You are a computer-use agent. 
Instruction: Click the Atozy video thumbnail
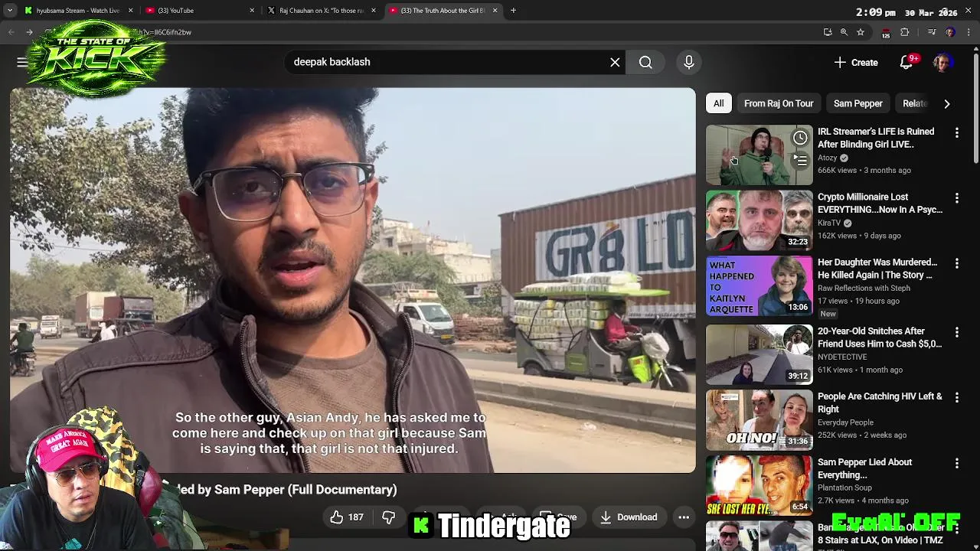coord(759,155)
